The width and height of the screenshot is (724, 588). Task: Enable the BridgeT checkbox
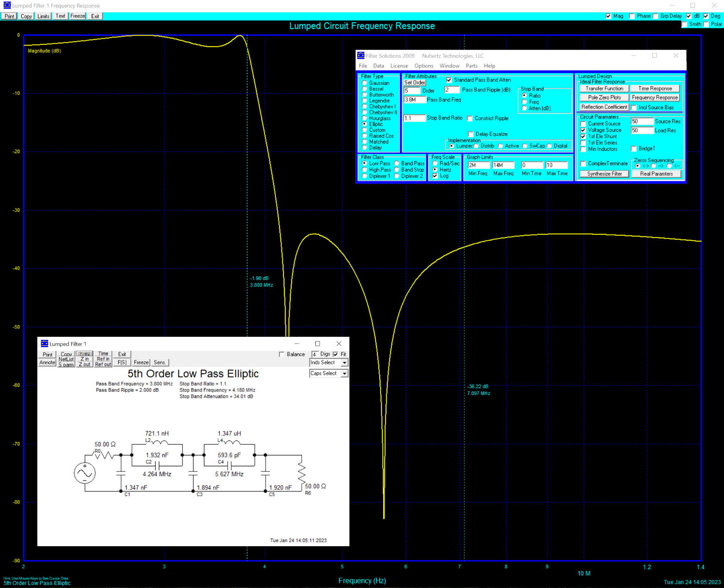[x=633, y=149]
